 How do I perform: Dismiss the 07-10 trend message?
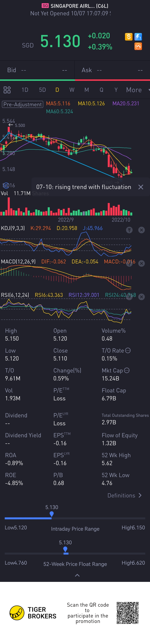141,187
